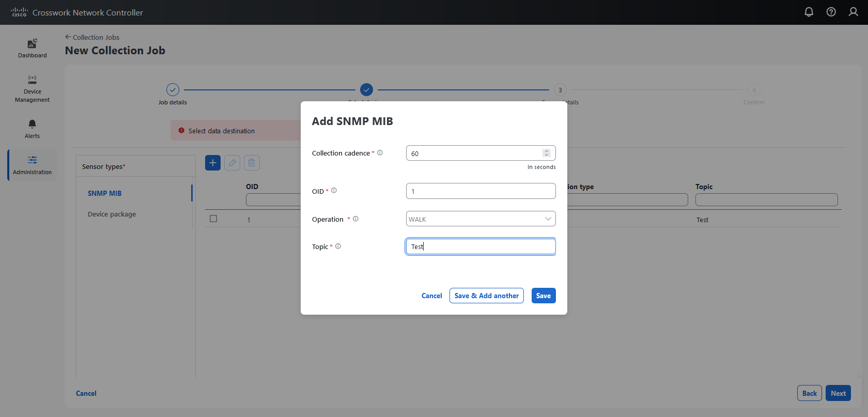Click the Cisco logo in the header
The width and height of the screenshot is (868, 417).
point(19,12)
